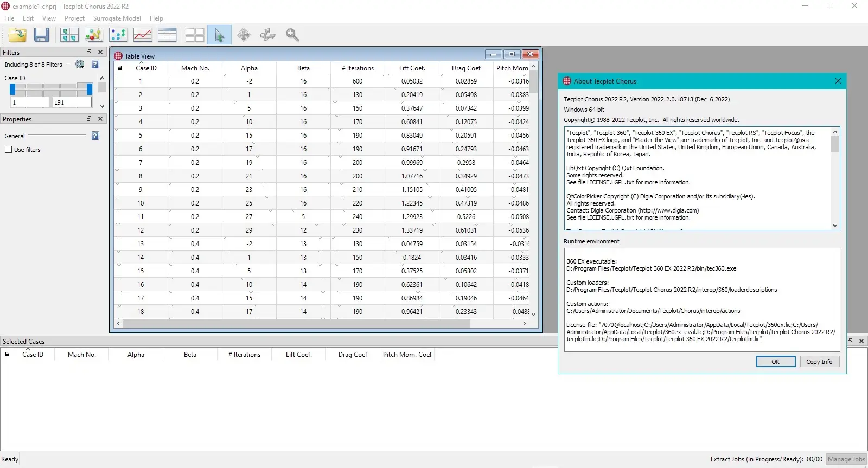Click Table View horizontal scroll left arrow
The image size is (868, 468).
pyautogui.click(x=118, y=323)
